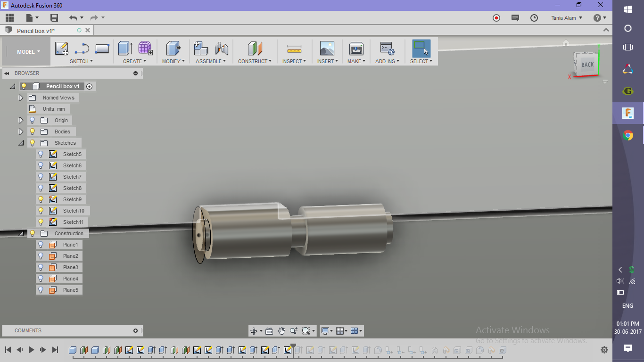Click the Redo arrow
Screen dimensions: 644x362
94,18
